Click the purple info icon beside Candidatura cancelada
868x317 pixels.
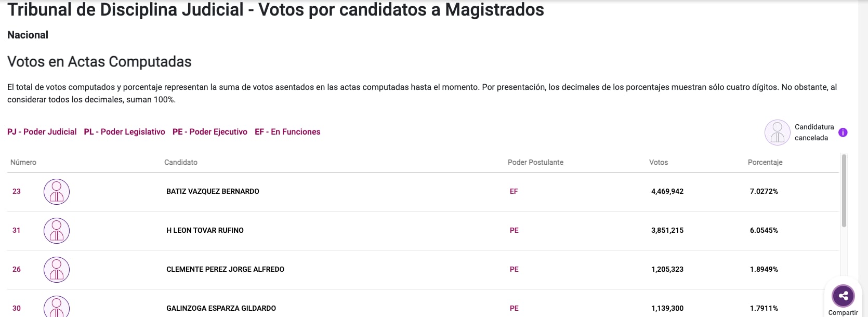point(843,133)
